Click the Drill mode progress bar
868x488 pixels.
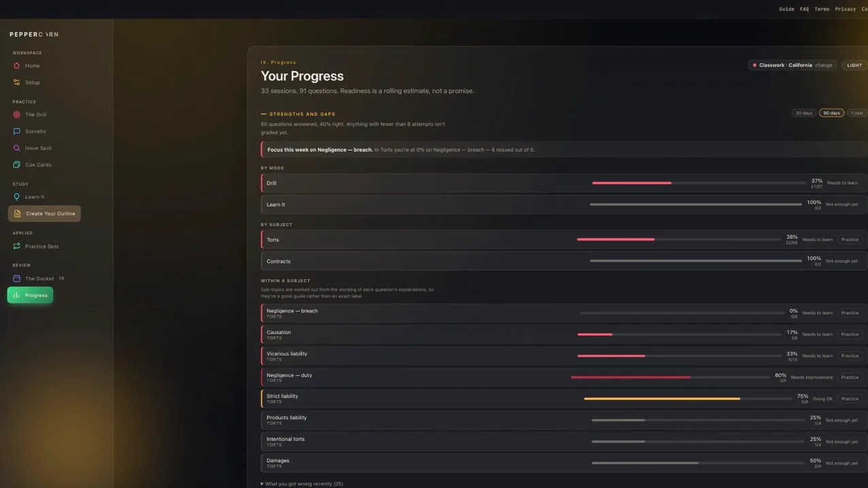click(x=699, y=183)
